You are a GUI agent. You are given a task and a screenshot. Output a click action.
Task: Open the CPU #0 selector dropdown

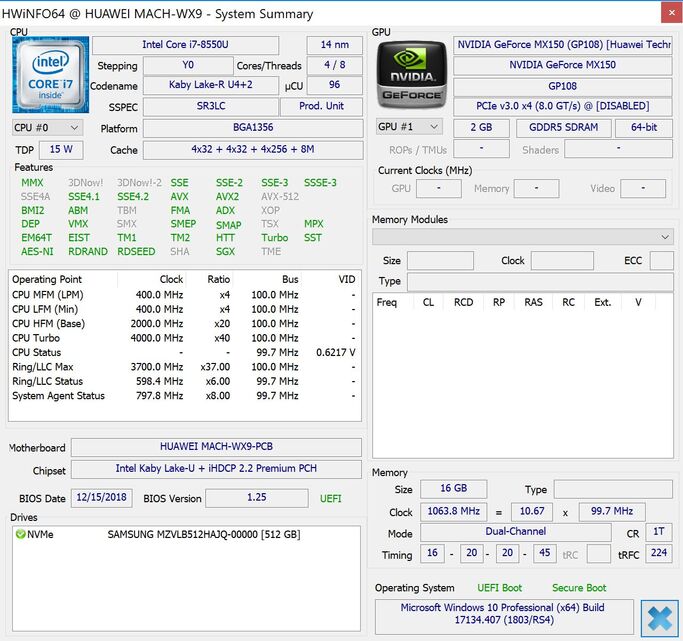[47, 128]
